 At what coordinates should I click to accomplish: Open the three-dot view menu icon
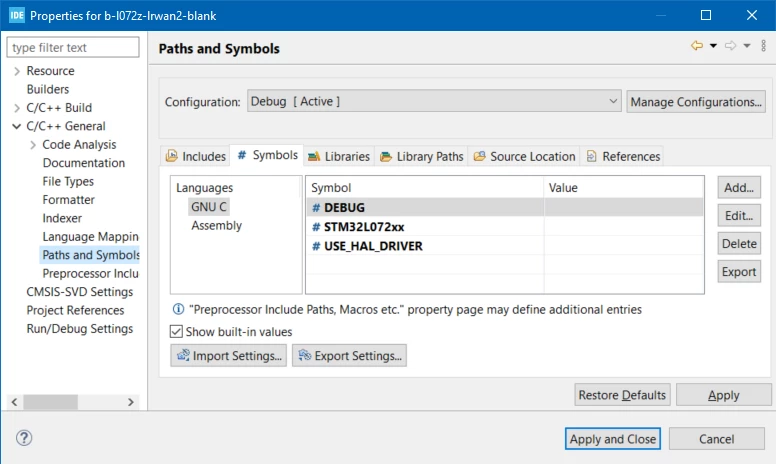pos(764,46)
